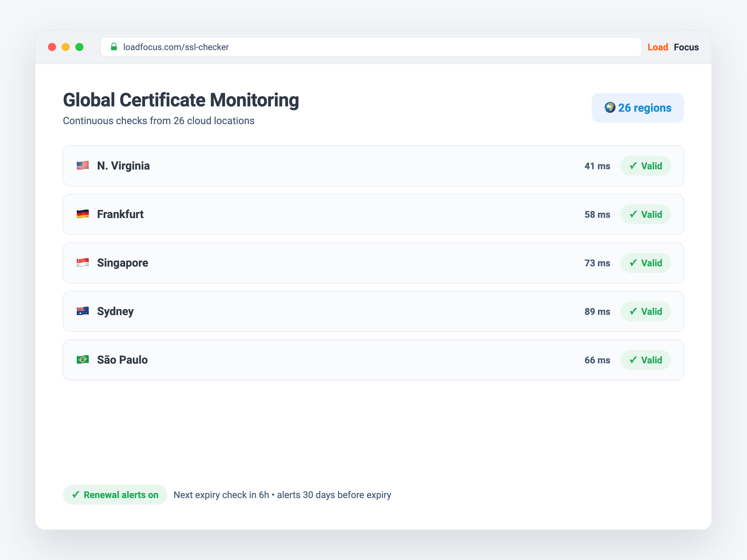The image size is (747, 560).
Task: Click the Singapore flag icon
Action: pyautogui.click(x=83, y=263)
